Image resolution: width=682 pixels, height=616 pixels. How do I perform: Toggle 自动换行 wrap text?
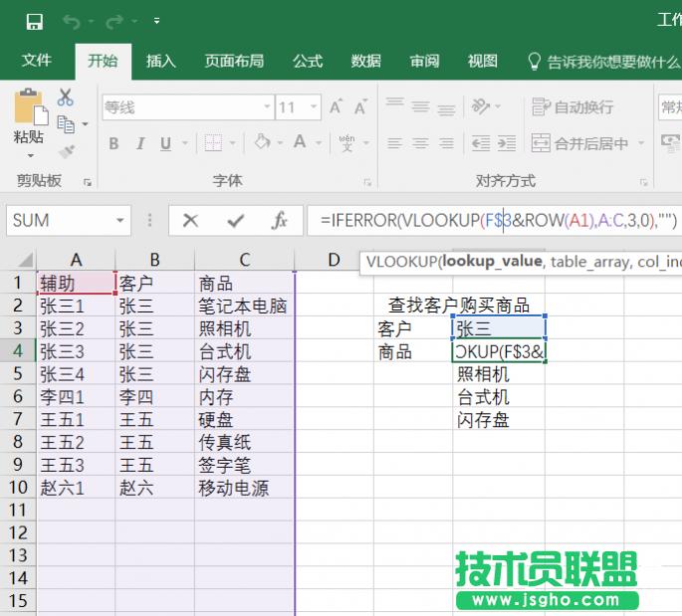point(572,106)
